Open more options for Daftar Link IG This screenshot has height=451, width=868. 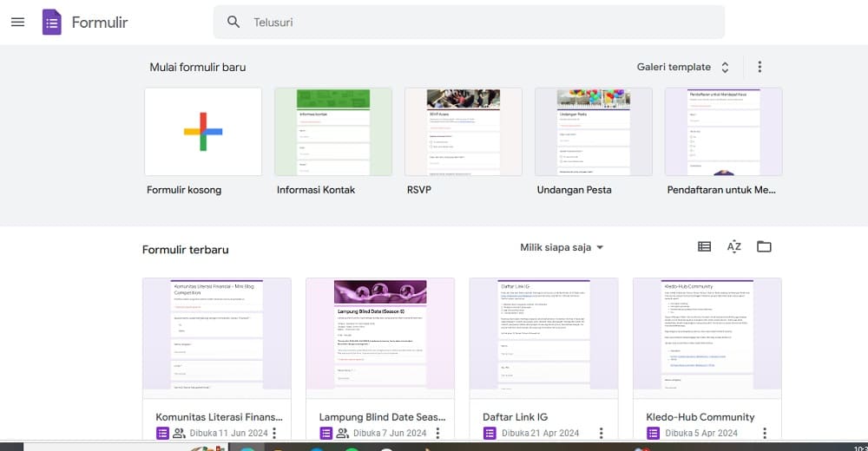coord(602,433)
